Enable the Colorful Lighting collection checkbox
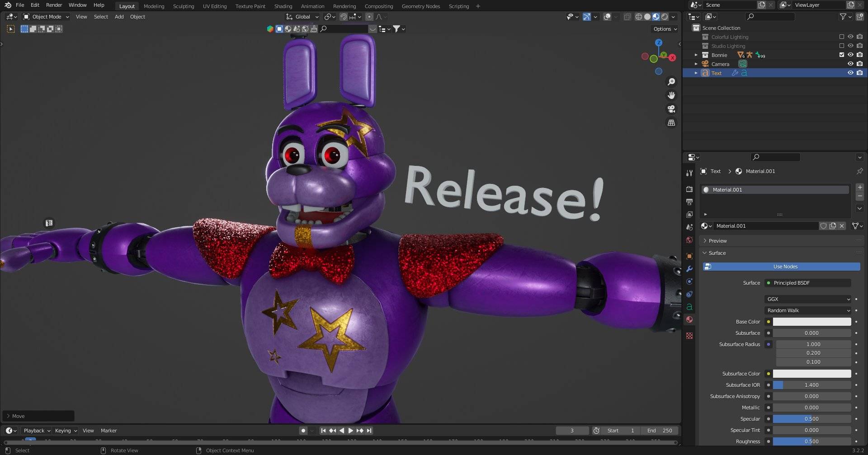The width and height of the screenshot is (868, 455). point(841,37)
